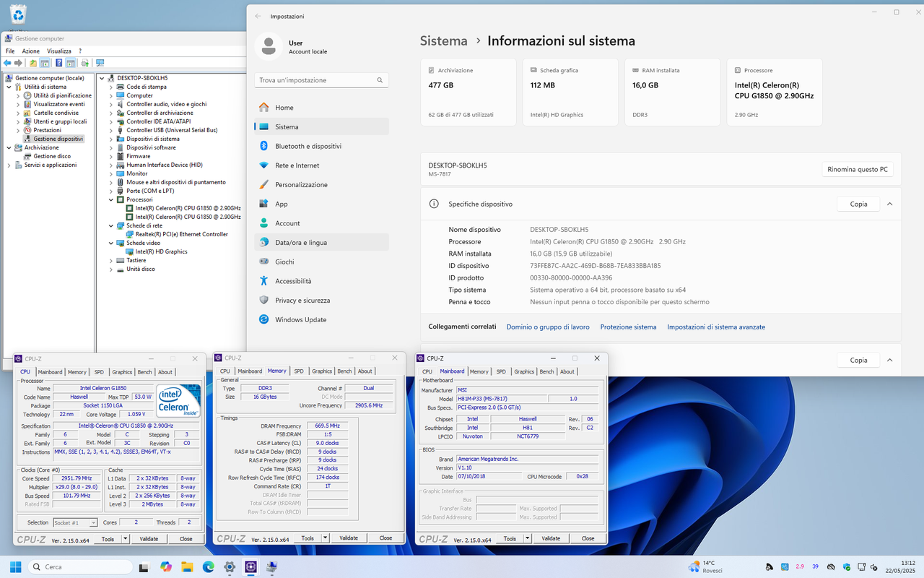
Task: Open Impostazioni di sistema avanzate link
Action: 716,327
